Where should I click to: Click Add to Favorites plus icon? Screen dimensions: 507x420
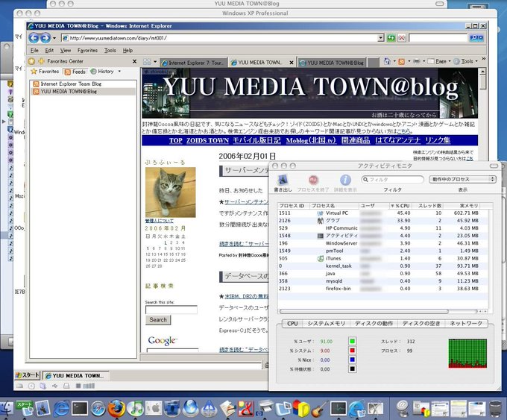click(x=42, y=61)
